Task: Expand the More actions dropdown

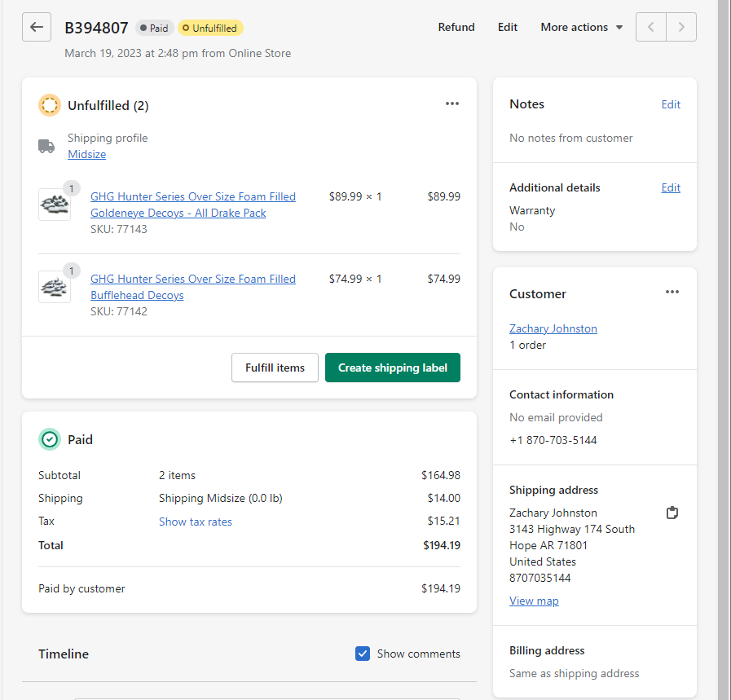Action: (581, 27)
